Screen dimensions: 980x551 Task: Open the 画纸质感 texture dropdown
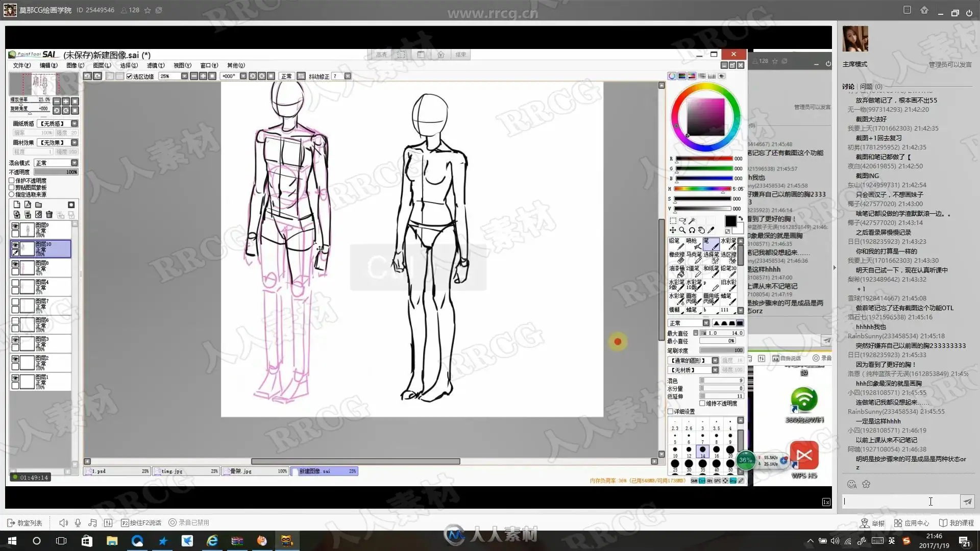75,123
